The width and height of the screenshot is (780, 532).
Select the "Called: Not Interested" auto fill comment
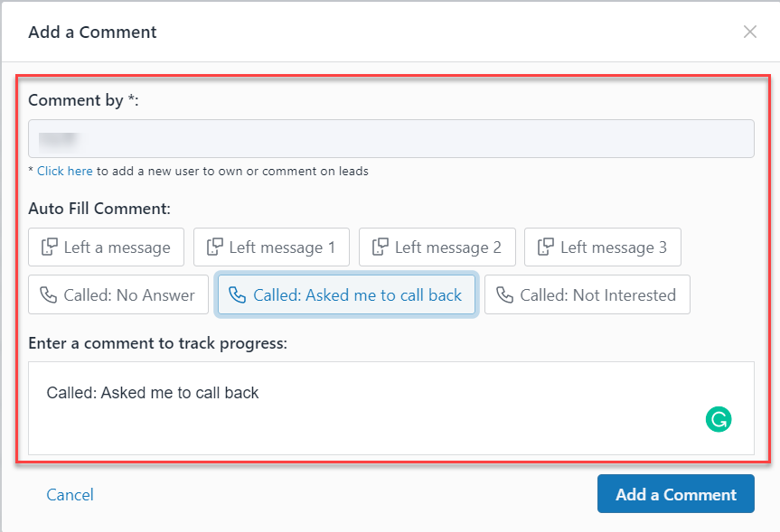pyautogui.click(x=587, y=294)
